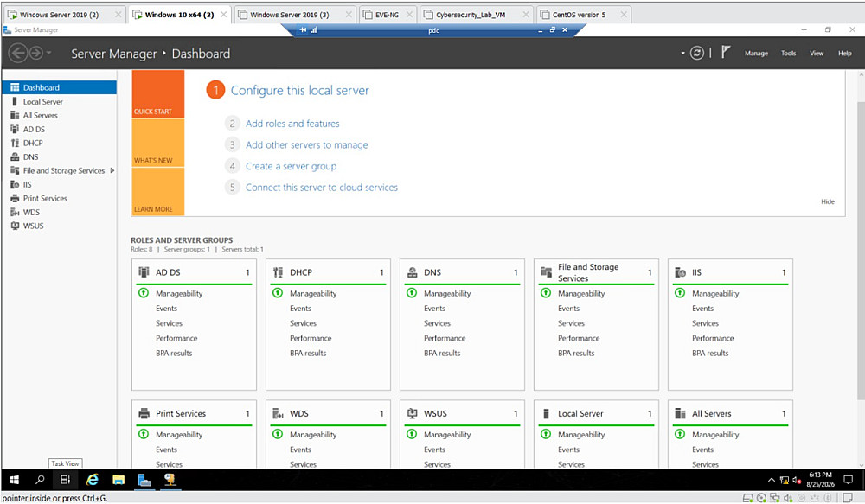Open dropdown arrow beside the refresh icon
Viewport: 865px width, 504px height.
pos(683,54)
